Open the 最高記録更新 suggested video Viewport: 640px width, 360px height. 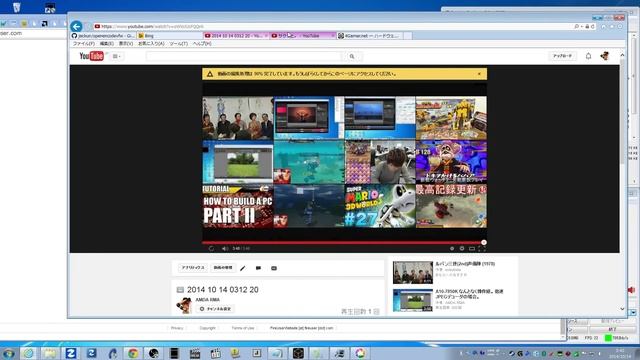pyautogui.click(x=451, y=206)
